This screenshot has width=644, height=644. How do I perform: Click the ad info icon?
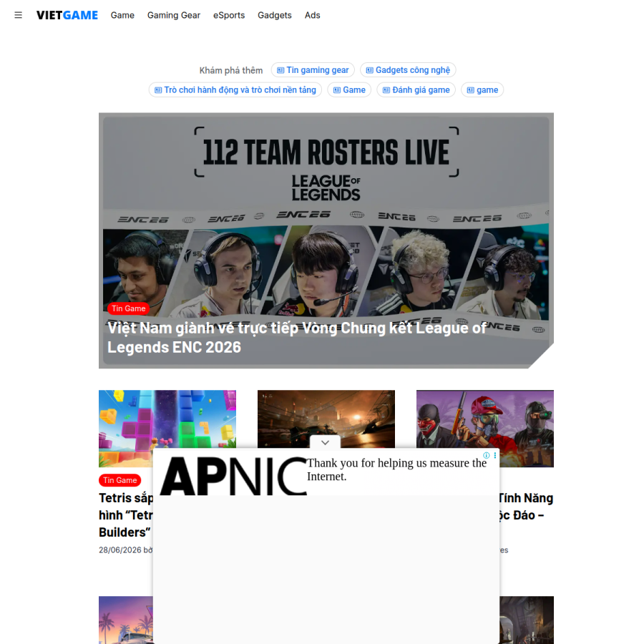487,455
